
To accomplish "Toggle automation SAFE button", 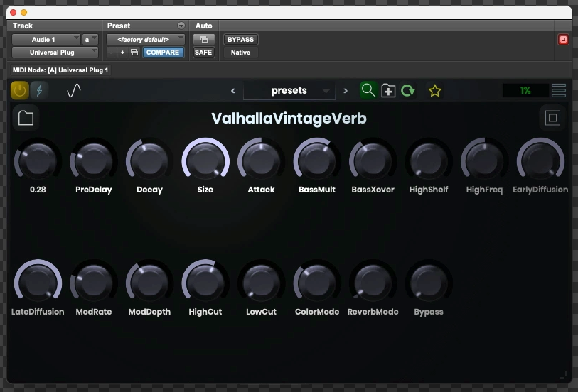I will 203,53.
